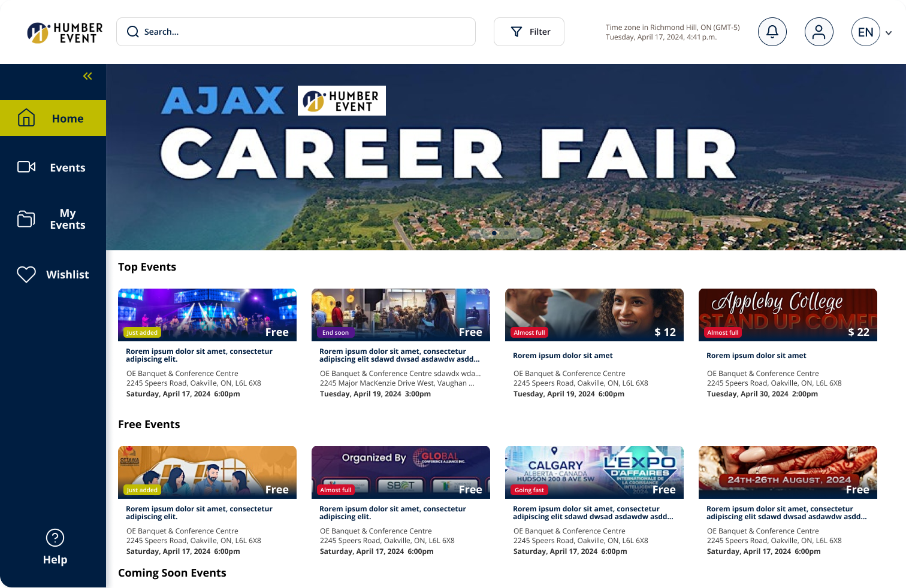Open the Home sidebar item
This screenshot has width=906, height=588.
(x=53, y=118)
